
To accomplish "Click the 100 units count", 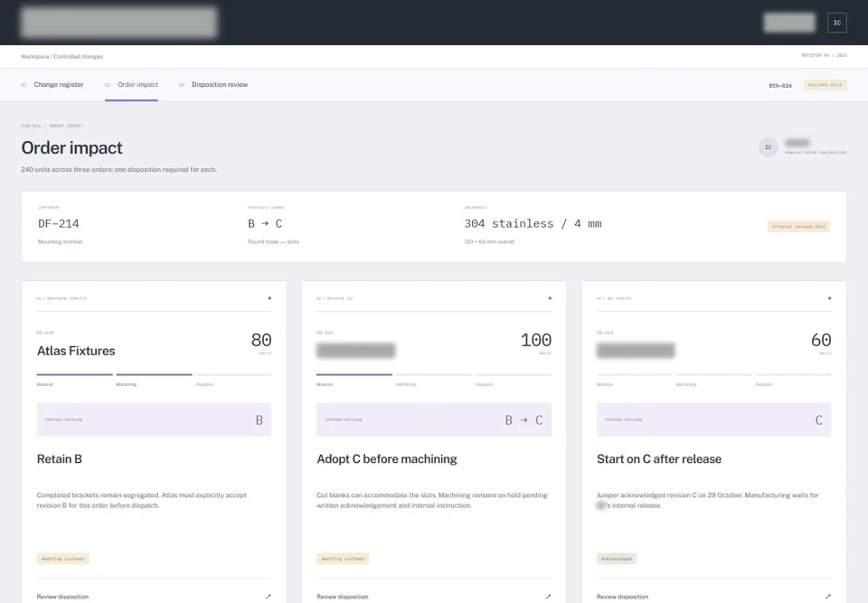I will tap(536, 340).
